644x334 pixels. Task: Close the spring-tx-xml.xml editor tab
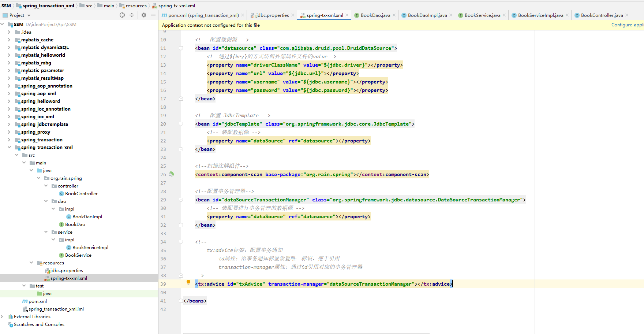point(347,15)
